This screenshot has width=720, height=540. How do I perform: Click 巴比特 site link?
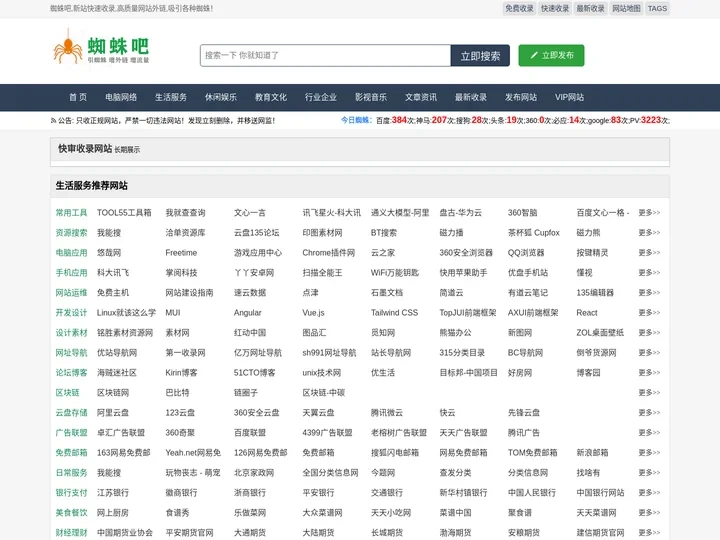tap(177, 393)
